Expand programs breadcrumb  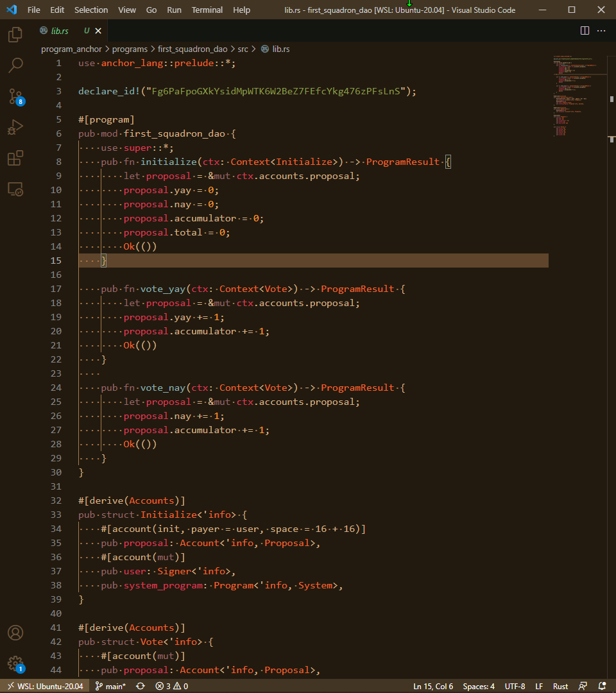pos(130,49)
